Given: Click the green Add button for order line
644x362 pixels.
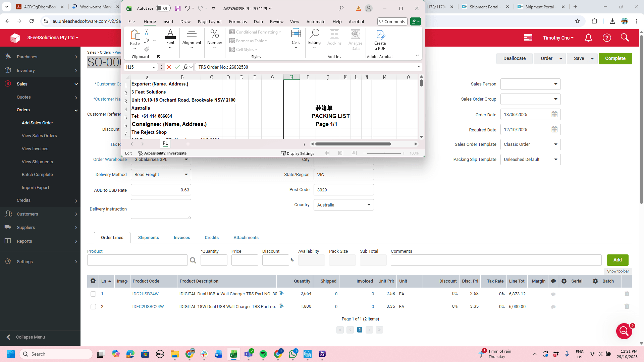Looking at the screenshot, I should coord(618,260).
